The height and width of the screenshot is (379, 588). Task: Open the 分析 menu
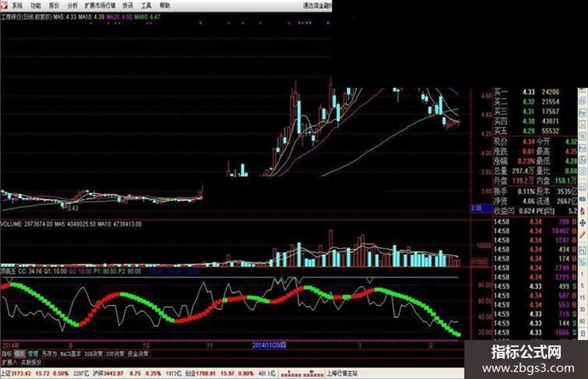73,6
